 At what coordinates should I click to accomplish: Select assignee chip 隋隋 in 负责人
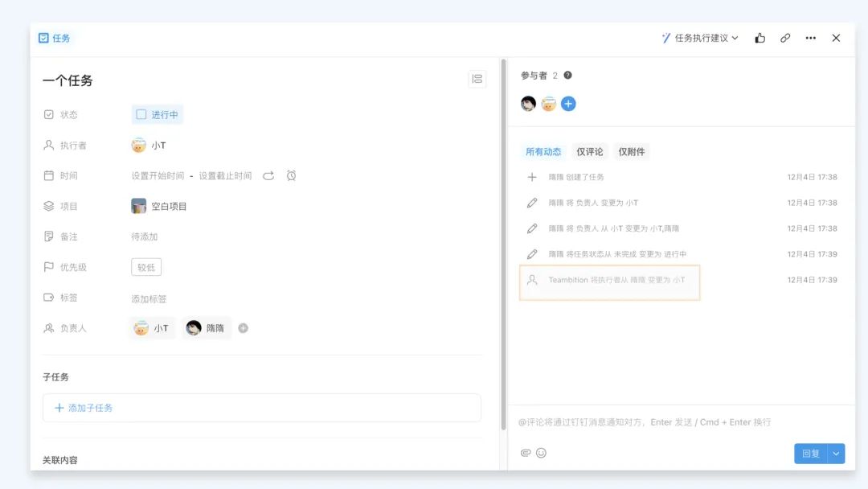click(206, 328)
